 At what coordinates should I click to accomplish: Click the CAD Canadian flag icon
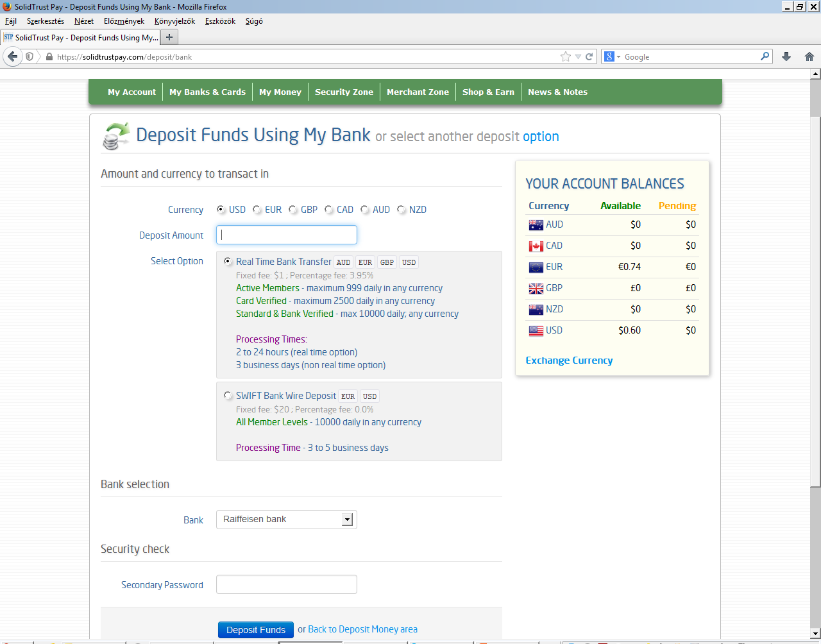tap(536, 246)
